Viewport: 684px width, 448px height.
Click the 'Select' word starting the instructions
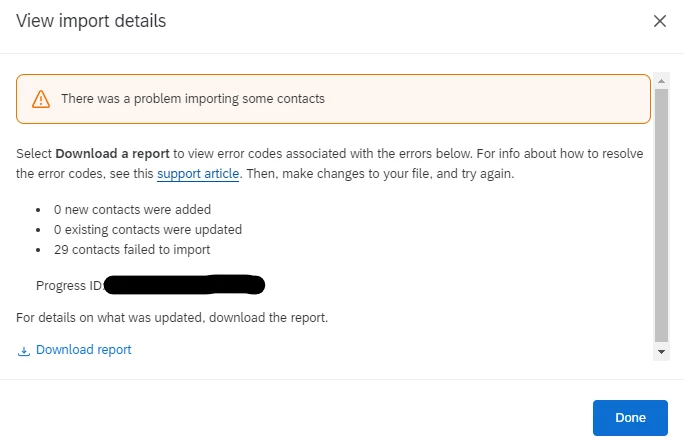(34, 154)
